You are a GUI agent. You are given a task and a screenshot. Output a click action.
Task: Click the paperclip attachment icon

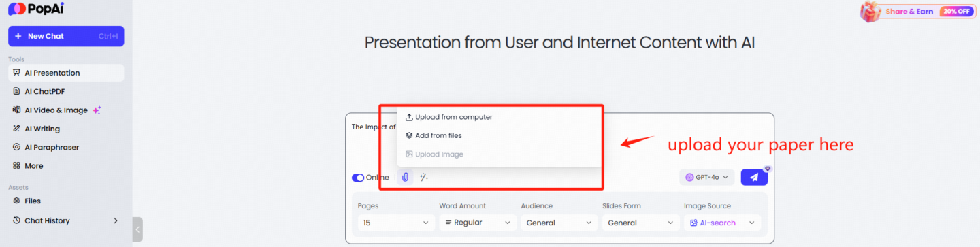click(405, 178)
